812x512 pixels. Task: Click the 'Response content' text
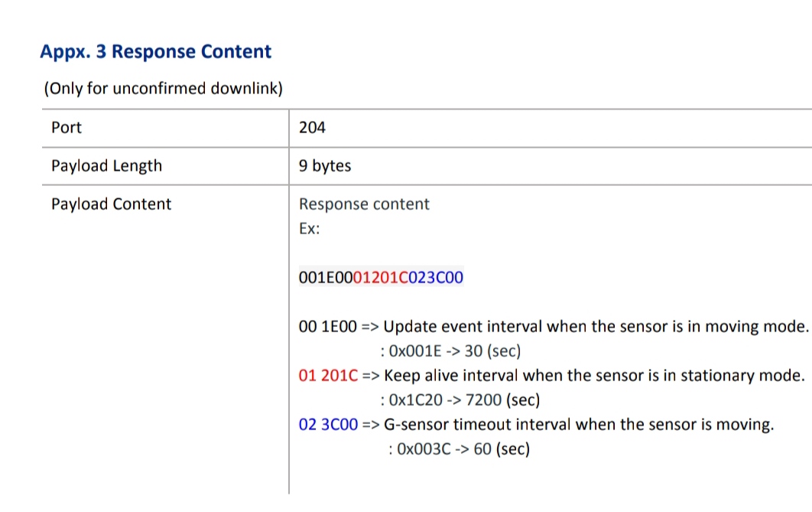(364, 204)
